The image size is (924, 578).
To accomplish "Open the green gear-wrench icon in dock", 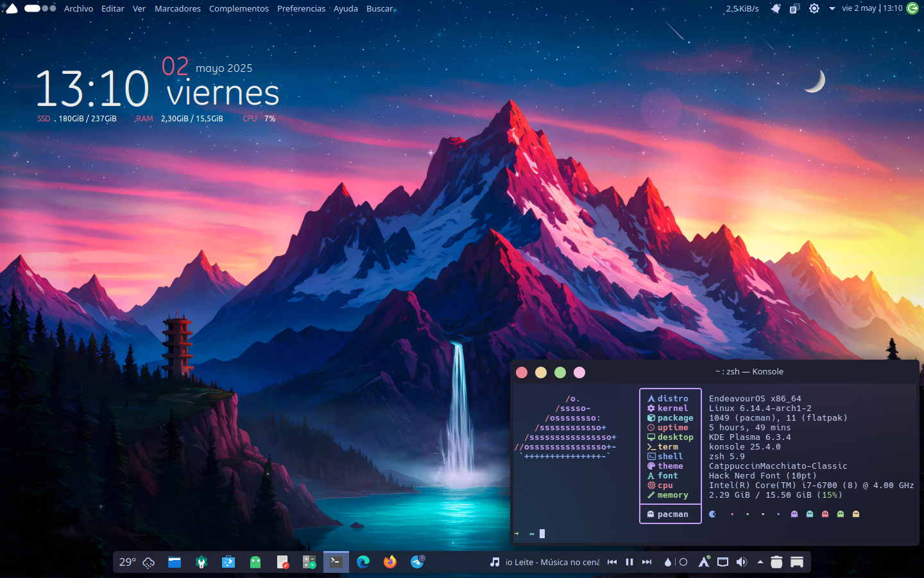I will pyautogui.click(x=201, y=562).
